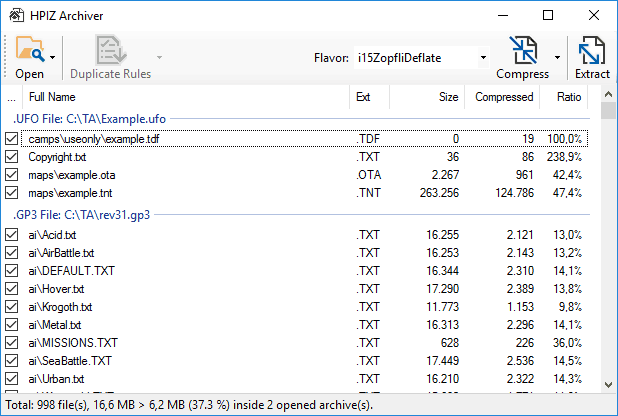Uncheck the ai\DEFAULT.TXT checkbox

click(11, 271)
